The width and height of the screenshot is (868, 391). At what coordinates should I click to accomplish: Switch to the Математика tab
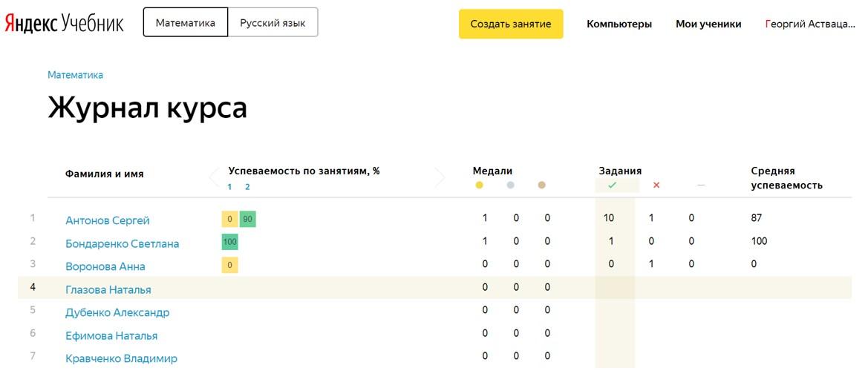[x=186, y=23]
